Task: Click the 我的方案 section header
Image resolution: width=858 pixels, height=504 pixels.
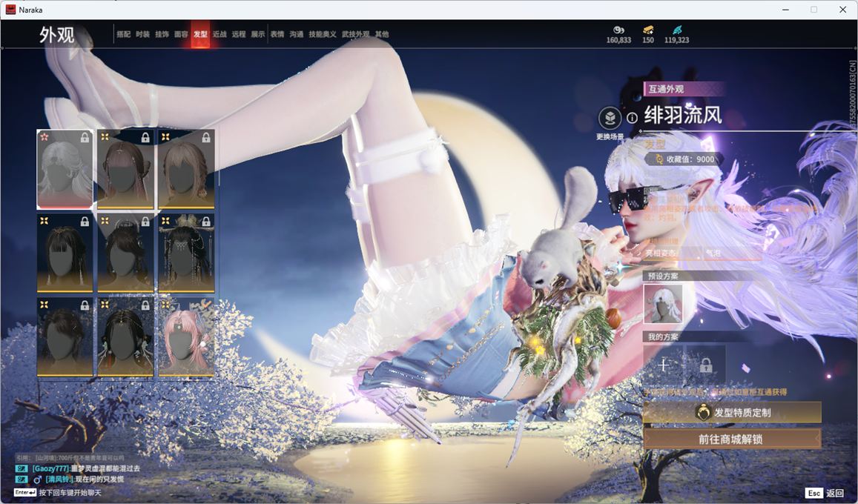Action: click(x=663, y=336)
